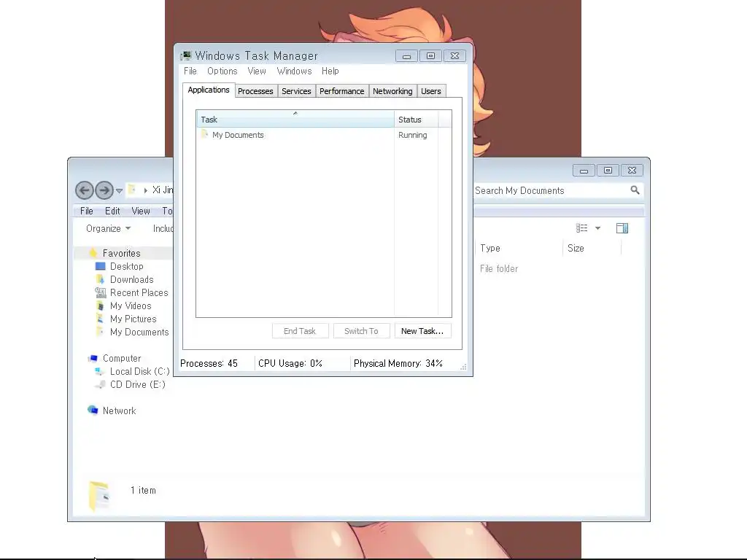Image resolution: width=747 pixels, height=560 pixels.
Task: Open the Organize dropdown in Explorer
Action: [108, 228]
